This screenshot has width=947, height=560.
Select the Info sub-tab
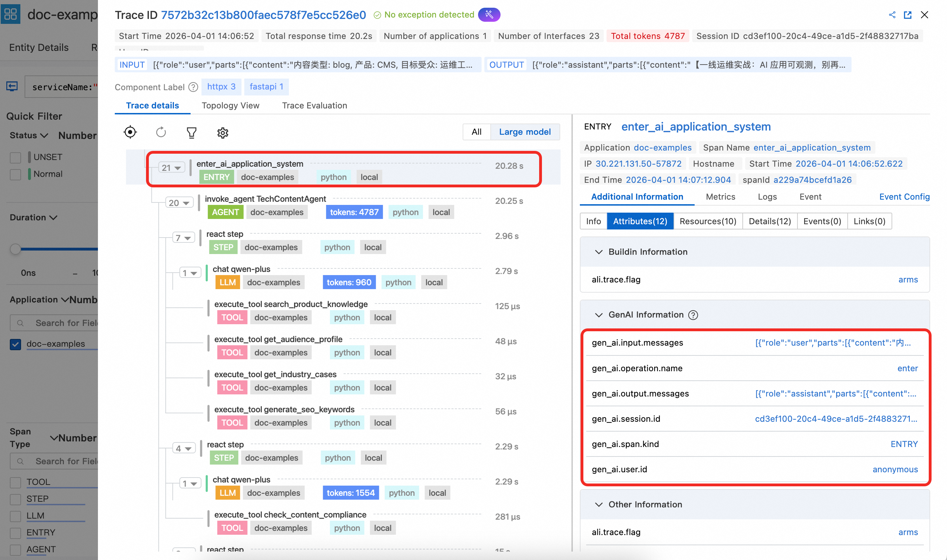[593, 221]
